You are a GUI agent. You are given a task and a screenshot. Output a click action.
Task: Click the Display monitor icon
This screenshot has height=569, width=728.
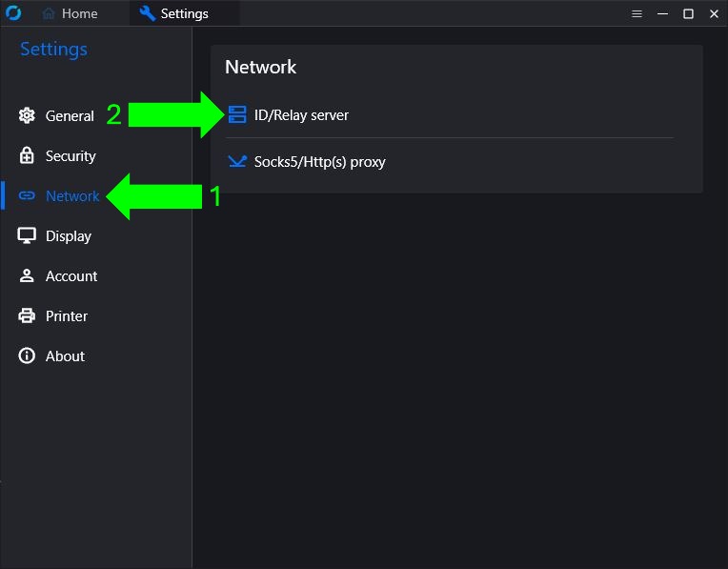pyautogui.click(x=27, y=235)
